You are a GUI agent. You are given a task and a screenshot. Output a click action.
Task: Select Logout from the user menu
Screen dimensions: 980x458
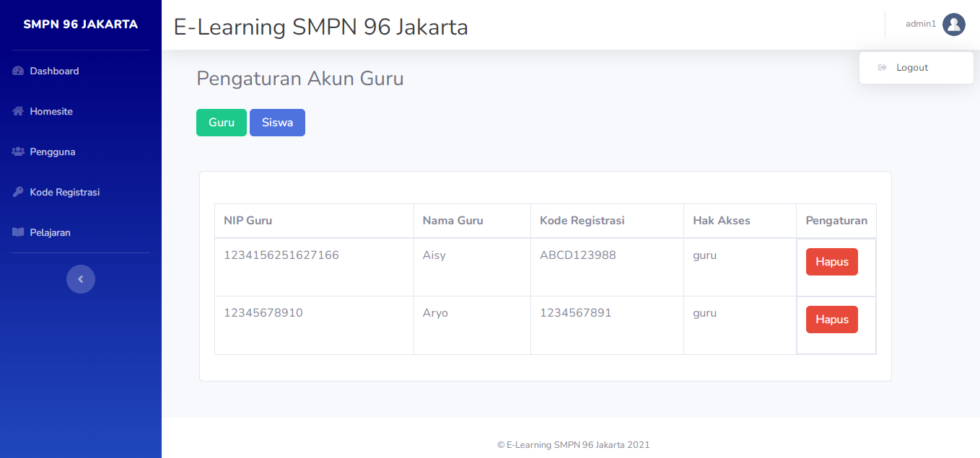[x=912, y=68]
